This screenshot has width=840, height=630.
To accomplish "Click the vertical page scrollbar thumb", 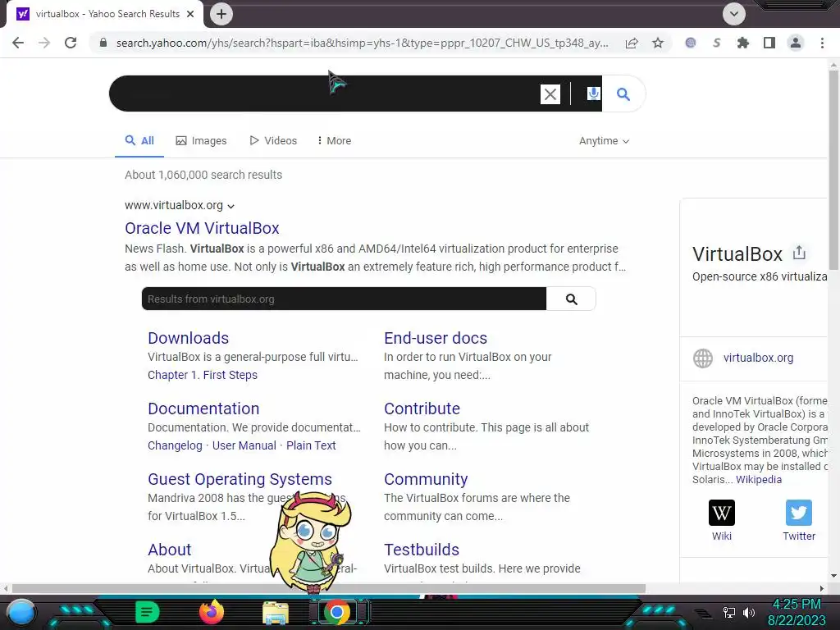I will 833,171.
